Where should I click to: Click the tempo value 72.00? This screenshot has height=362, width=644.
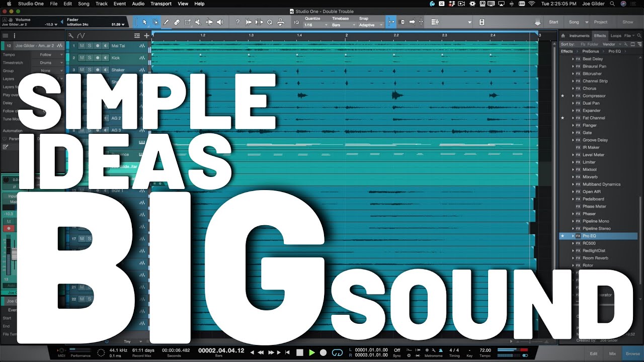click(x=485, y=350)
